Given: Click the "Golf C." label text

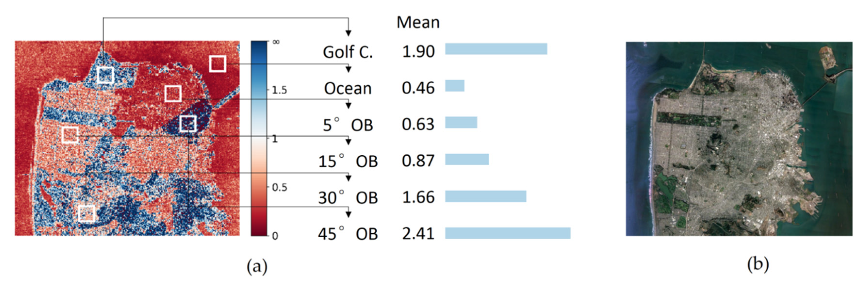Looking at the screenshot, I should point(348,52).
